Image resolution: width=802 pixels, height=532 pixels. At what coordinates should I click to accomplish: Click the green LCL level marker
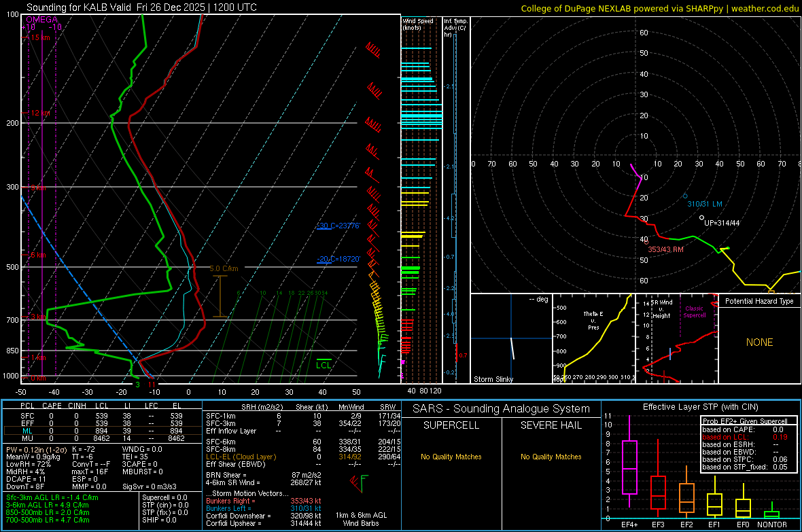(x=324, y=363)
